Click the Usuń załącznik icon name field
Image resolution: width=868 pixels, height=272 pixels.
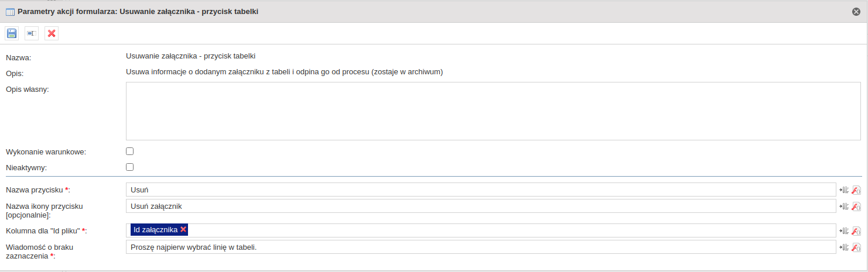click(481, 206)
